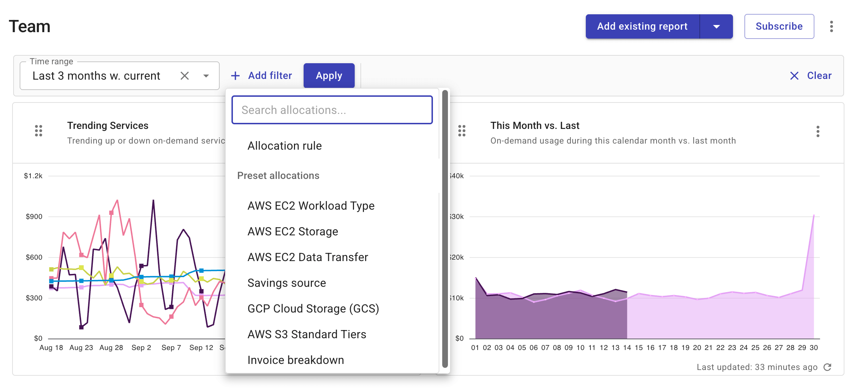The image size is (868, 390).
Task: Open the page options kebab menu
Action: (x=832, y=26)
